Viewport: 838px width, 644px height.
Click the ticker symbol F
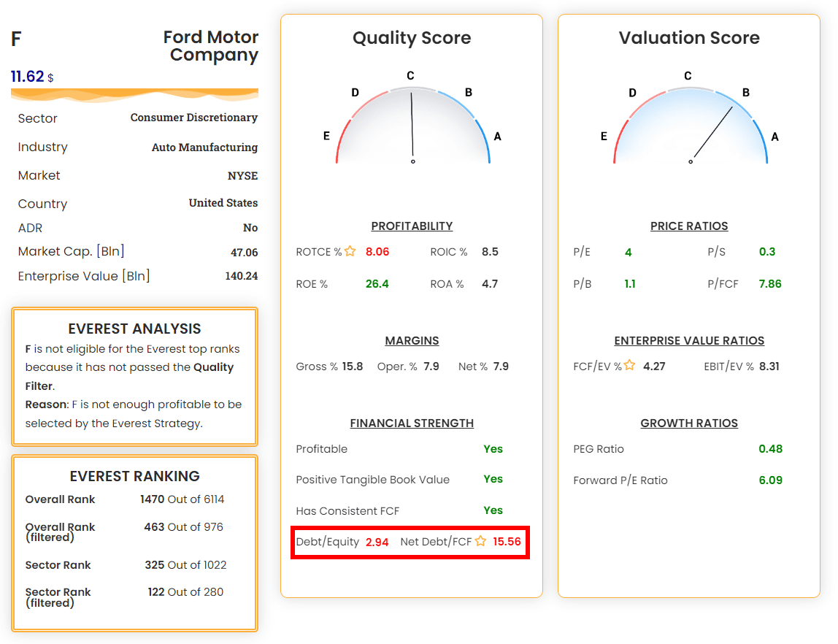tap(17, 39)
